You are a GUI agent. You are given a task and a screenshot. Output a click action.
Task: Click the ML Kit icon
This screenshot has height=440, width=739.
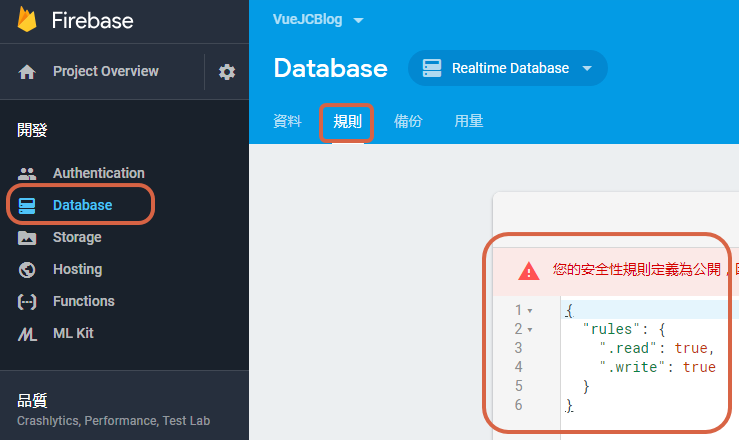(27, 334)
